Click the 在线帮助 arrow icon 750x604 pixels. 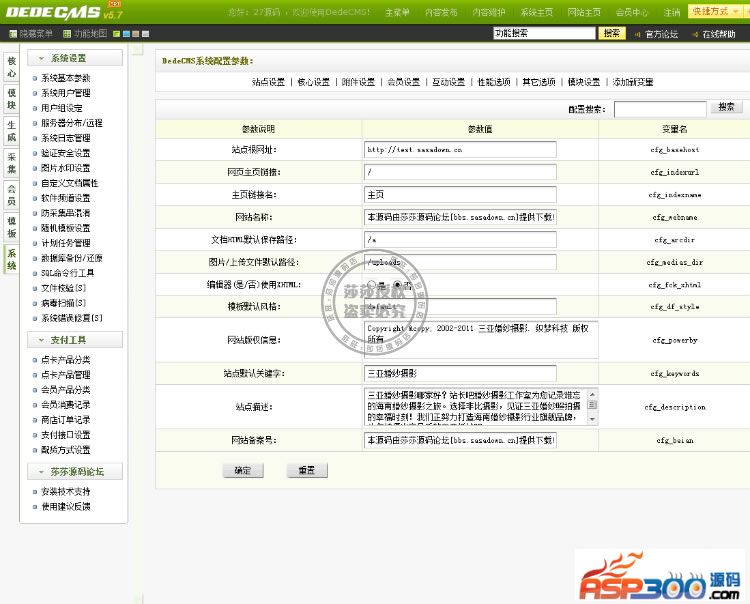[695, 34]
